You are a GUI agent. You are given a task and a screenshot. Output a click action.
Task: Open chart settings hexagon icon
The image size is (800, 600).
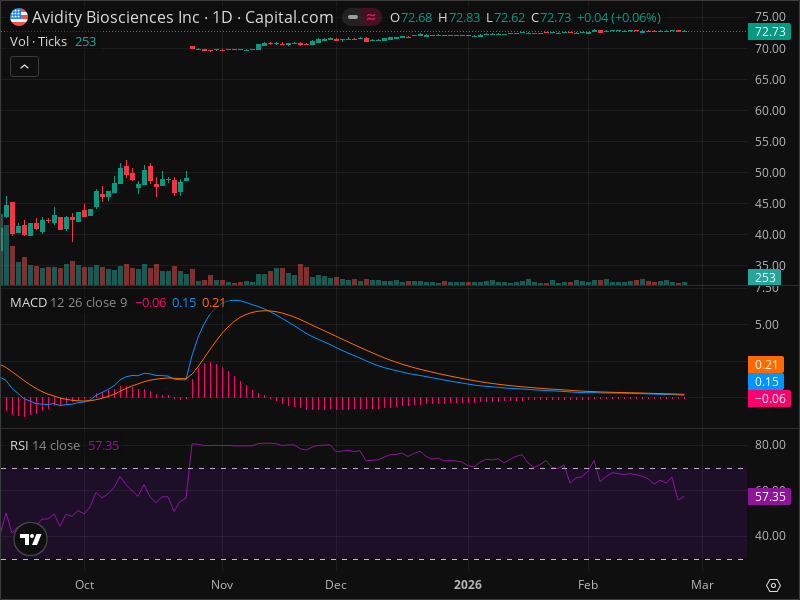click(x=773, y=585)
